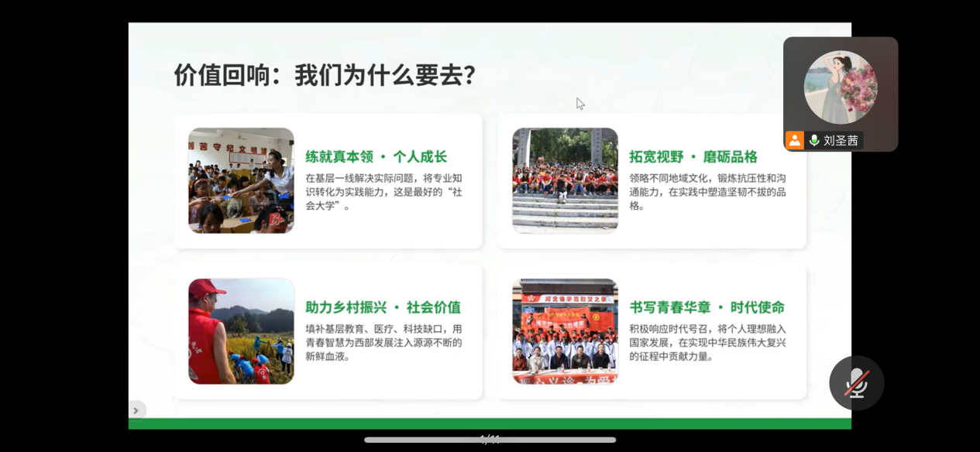
Task: Open the circular avatar of 刘圣茜
Action: 841,87
